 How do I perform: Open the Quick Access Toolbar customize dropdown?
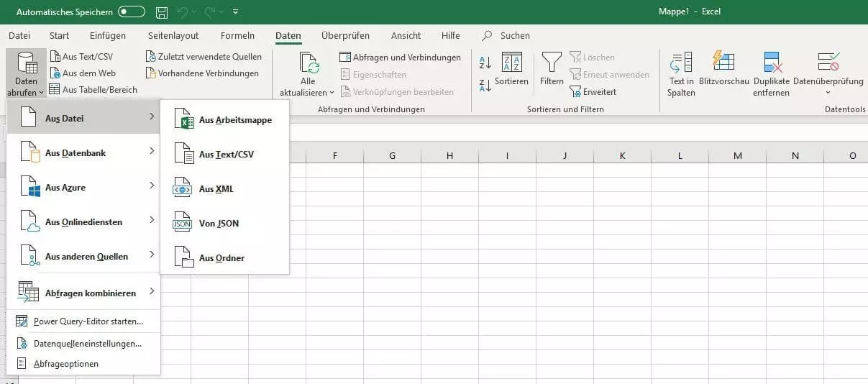coord(236,12)
